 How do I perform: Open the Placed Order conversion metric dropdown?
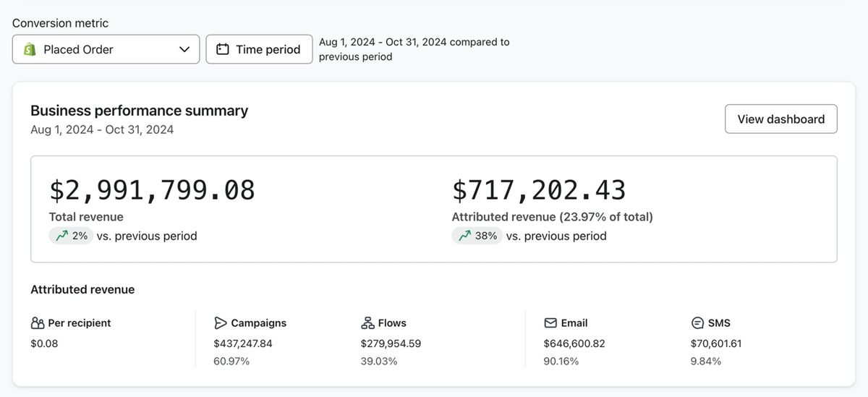coord(106,49)
